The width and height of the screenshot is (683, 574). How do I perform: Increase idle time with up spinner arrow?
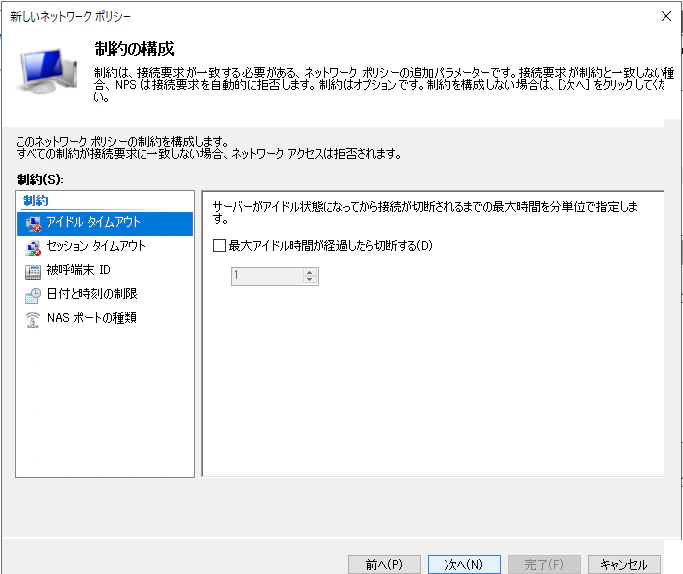coord(310,273)
